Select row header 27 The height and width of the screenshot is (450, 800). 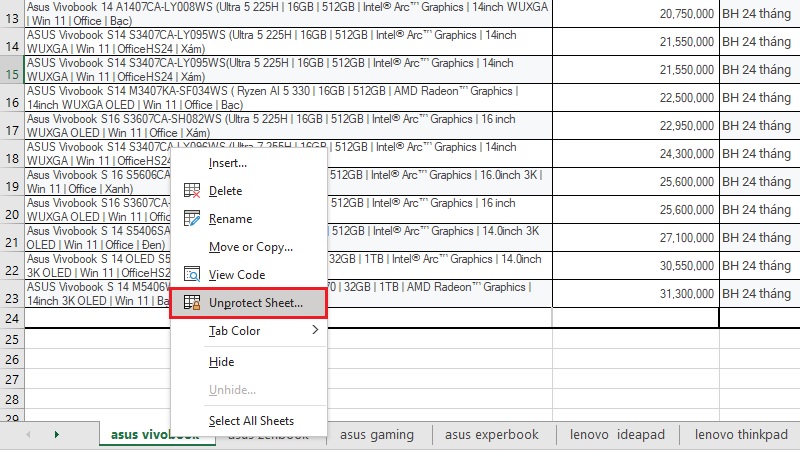click(12, 380)
